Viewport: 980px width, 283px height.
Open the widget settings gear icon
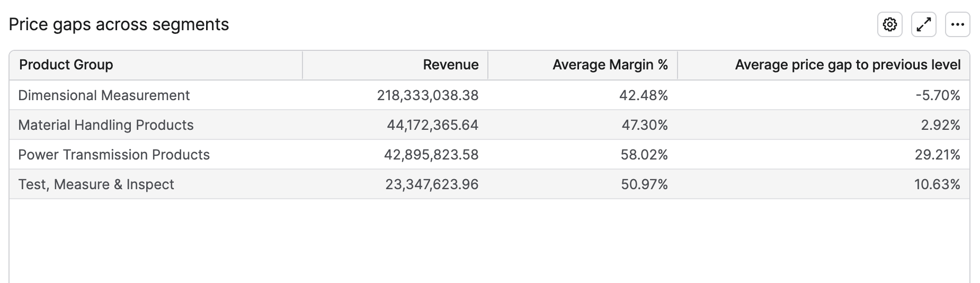click(x=889, y=25)
